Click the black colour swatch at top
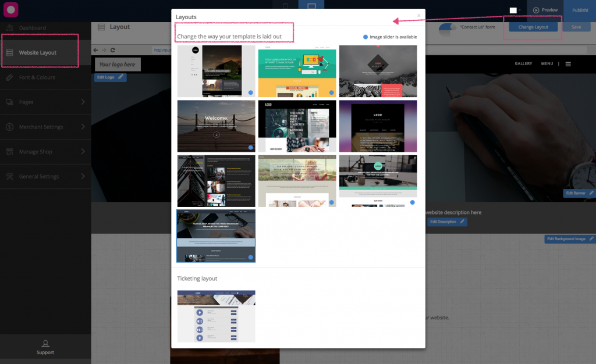 pyautogui.click(x=513, y=10)
